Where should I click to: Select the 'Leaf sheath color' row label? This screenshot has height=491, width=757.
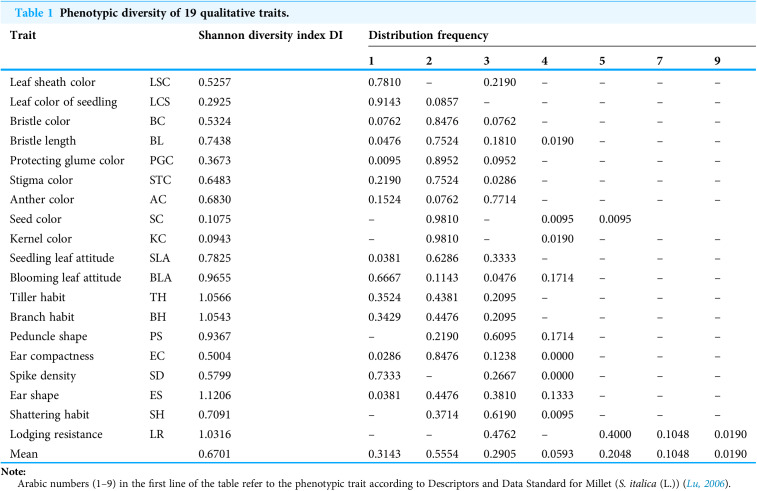pyautogui.click(x=53, y=82)
